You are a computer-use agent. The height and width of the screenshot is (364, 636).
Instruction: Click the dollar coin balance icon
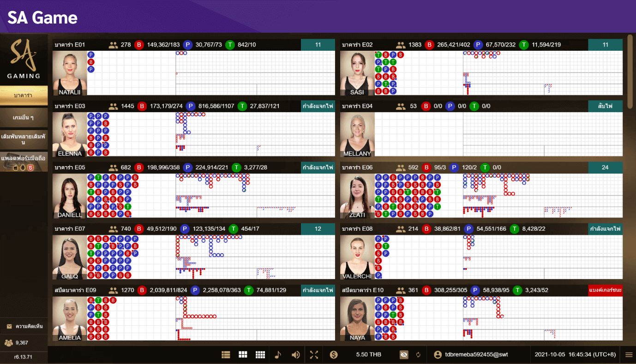click(334, 355)
